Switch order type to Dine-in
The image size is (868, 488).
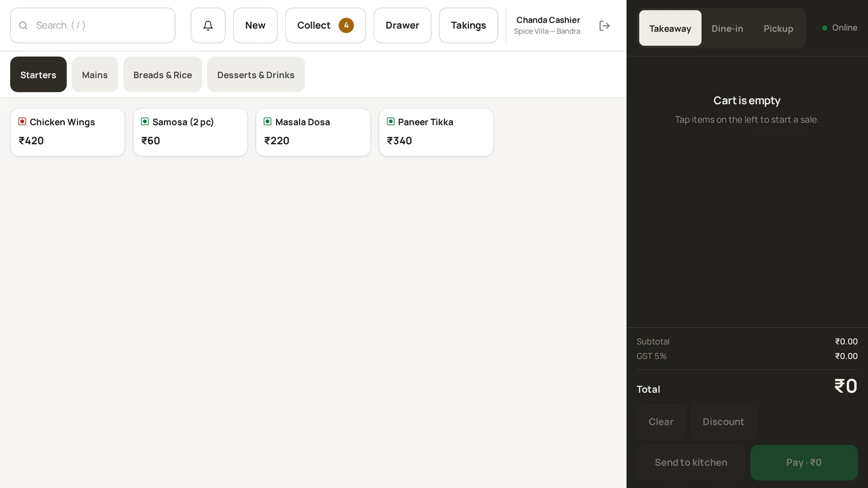[x=727, y=28]
